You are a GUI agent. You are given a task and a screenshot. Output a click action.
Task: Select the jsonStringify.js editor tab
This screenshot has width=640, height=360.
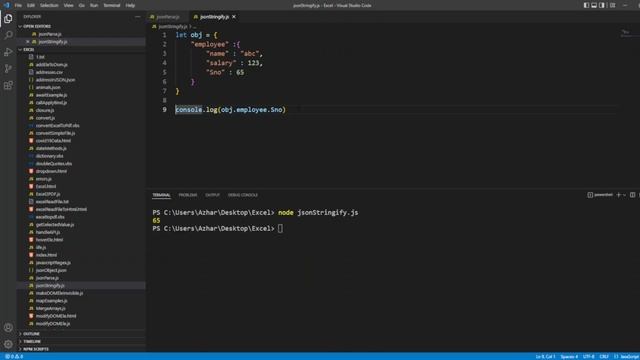coord(214,17)
